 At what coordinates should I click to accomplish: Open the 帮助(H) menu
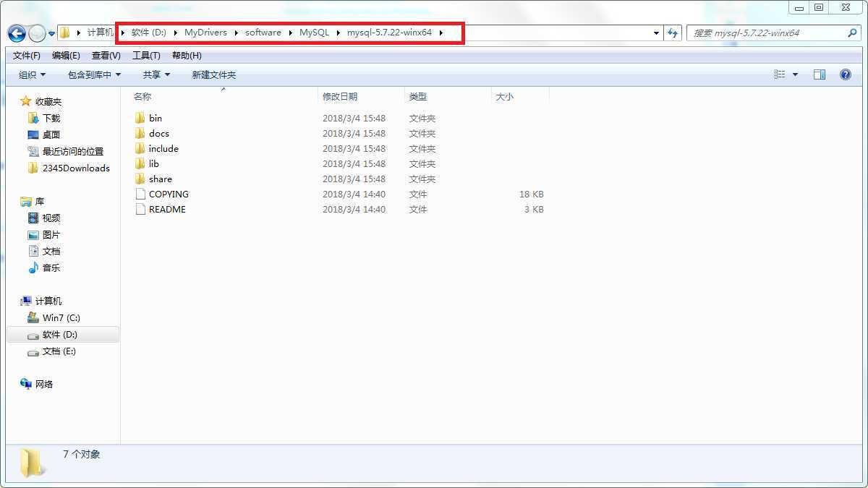187,56
